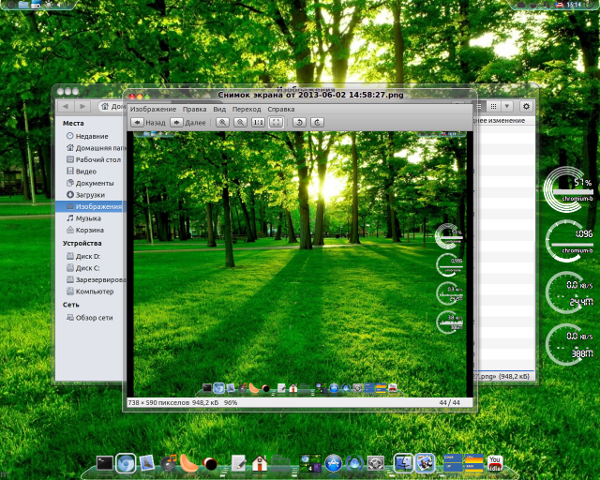
Task: Click file manager back arrow button
Action: 66,106
